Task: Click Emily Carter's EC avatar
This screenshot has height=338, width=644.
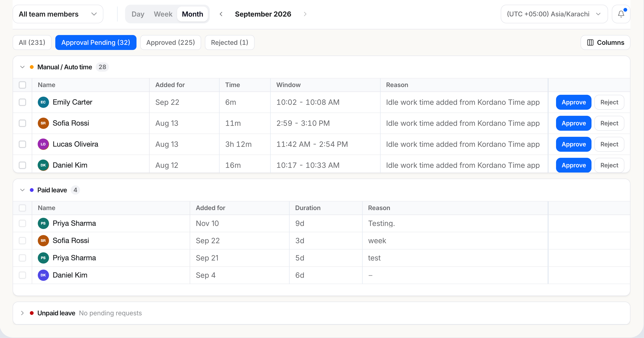Action: [43, 102]
